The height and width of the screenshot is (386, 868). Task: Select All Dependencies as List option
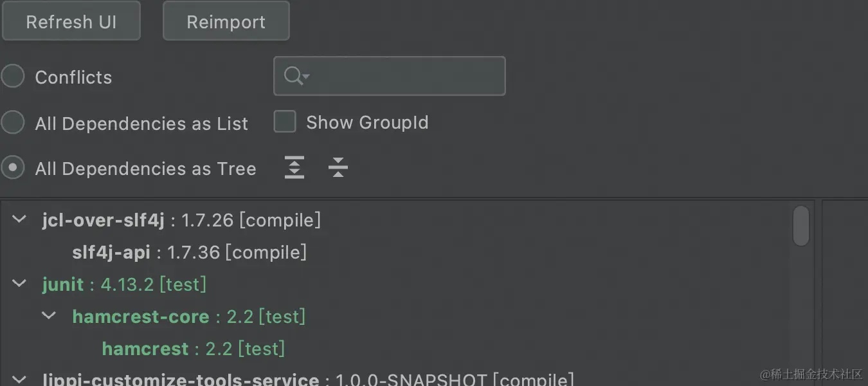click(x=13, y=122)
